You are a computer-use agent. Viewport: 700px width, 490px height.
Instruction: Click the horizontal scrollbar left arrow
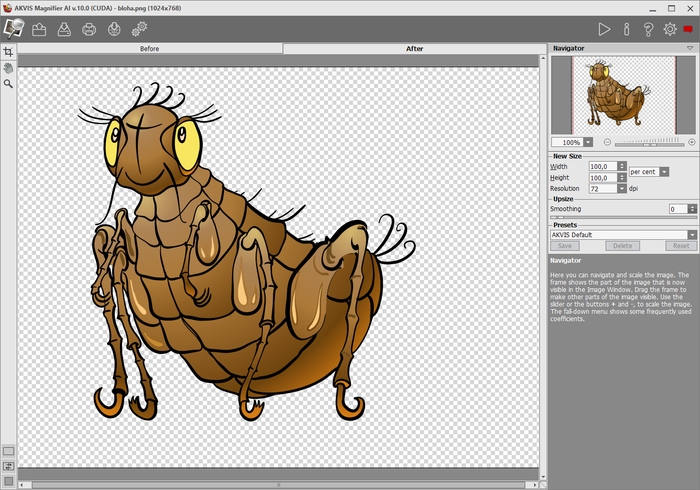click(22, 485)
